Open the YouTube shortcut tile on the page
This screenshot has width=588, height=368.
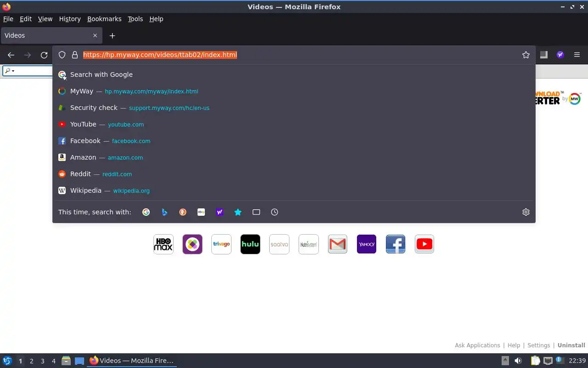(x=424, y=244)
